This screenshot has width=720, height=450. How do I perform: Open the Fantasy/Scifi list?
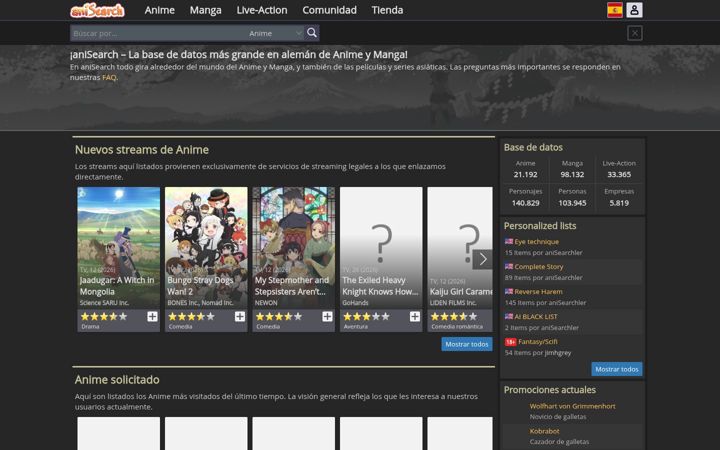(538, 342)
